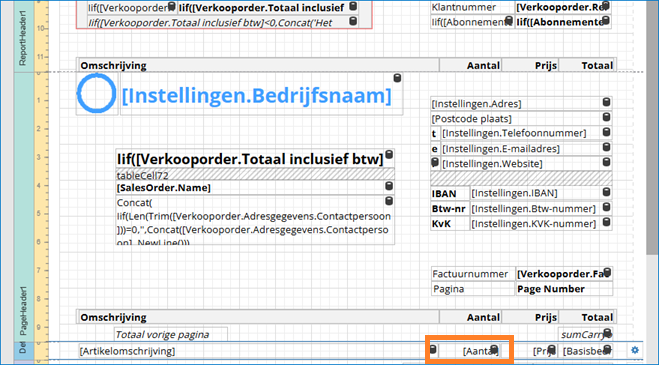Image resolution: width=659 pixels, height=365 pixels.
Task: Click the database icon left of [Instellingen.Website]
Action: [435, 162]
